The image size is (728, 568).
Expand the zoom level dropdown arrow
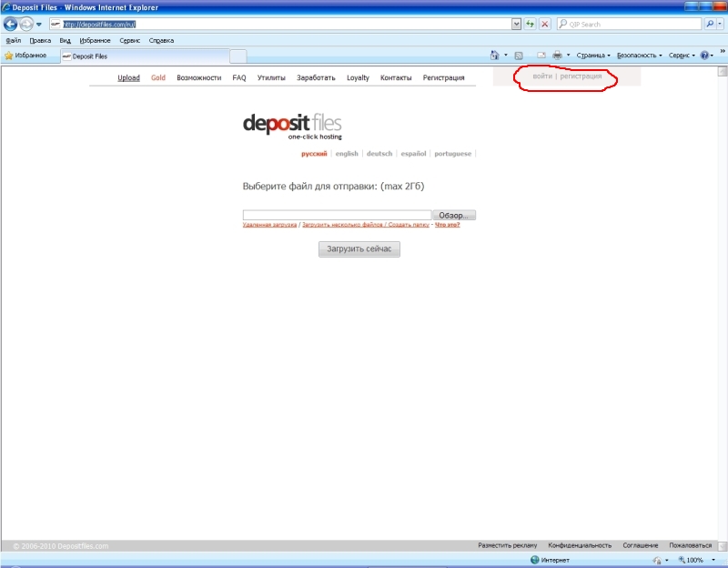pyautogui.click(x=713, y=560)
